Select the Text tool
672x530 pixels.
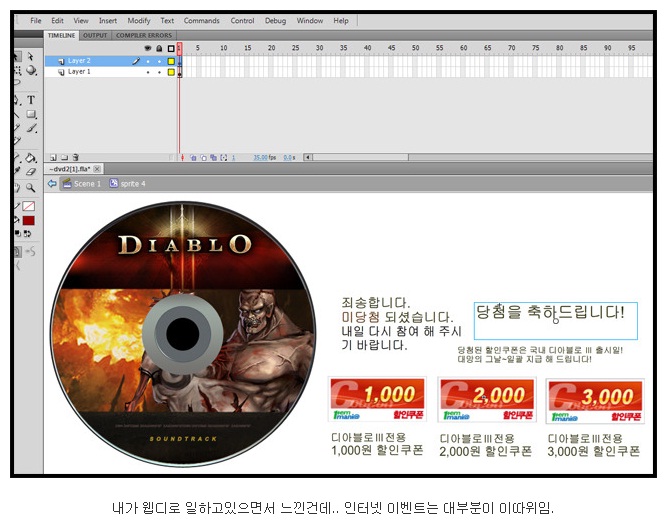(x=31, y=100)
